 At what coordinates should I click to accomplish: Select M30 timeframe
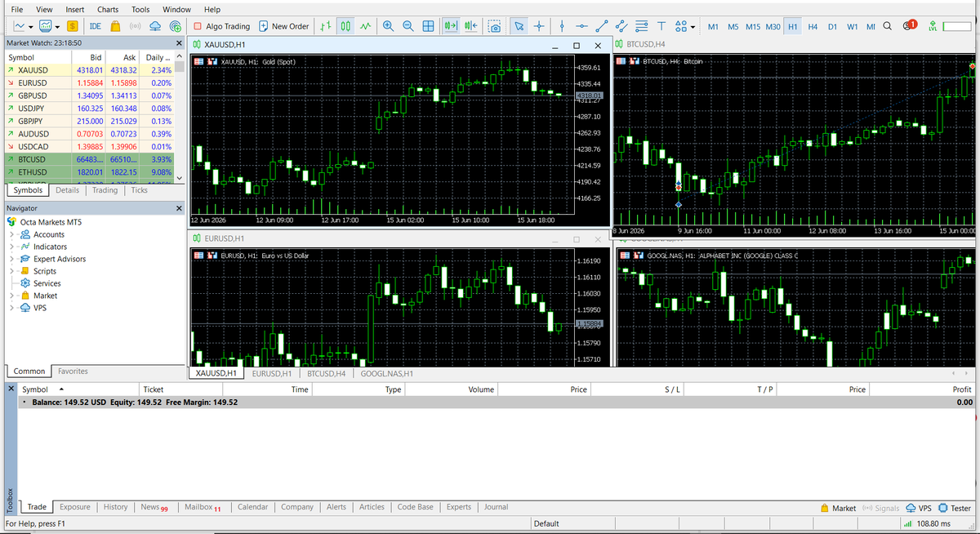[773, 26]
